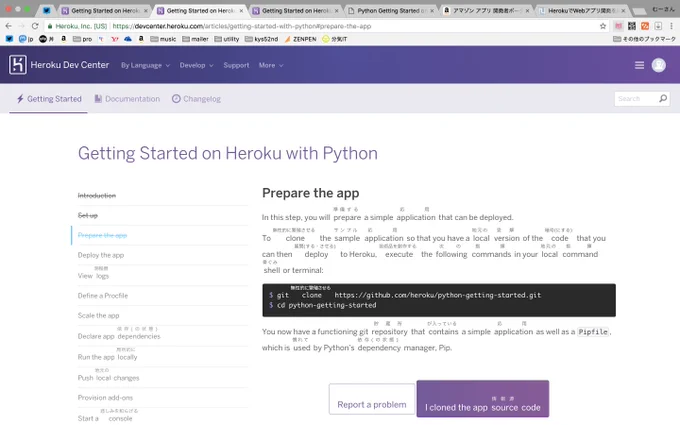
Task: Open Define a Procfile sidebar link
Action: [103, 296]
